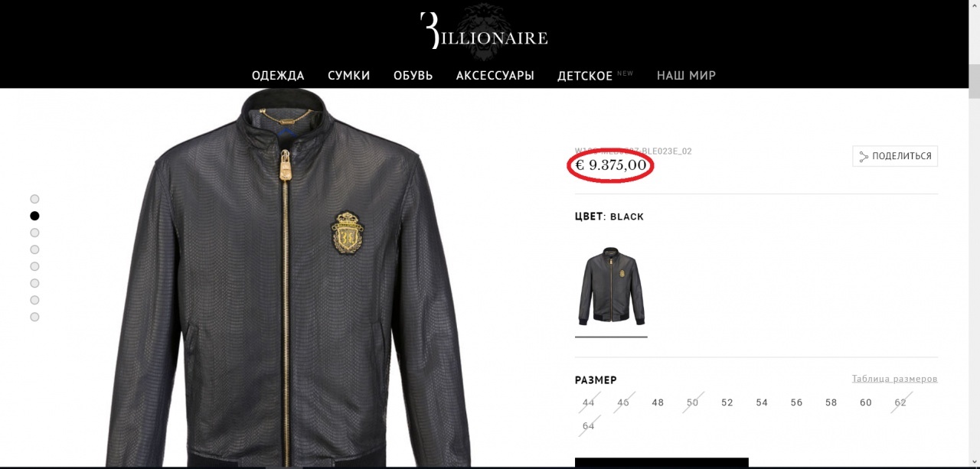Open the ОДЕЖДА menu
The height and width of the screenshot is (469, 980).
tap(278, 76)
